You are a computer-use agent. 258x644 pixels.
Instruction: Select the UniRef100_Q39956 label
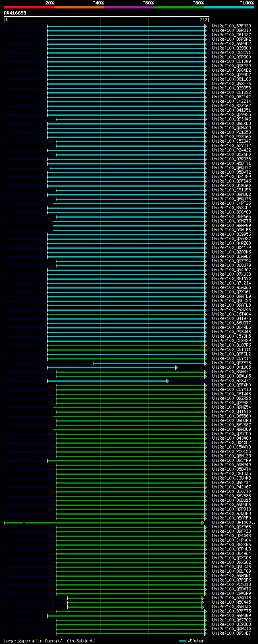231,234
